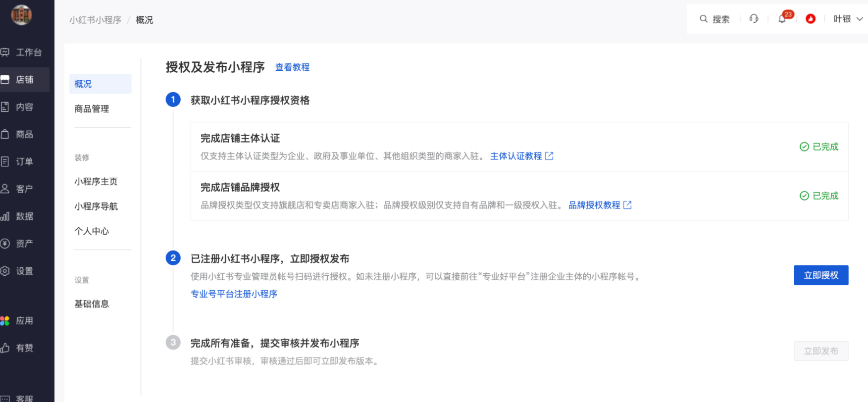Click external-link icon beside 品牌授权教程
Screen dimensions: 868x402
coord(627,205)
